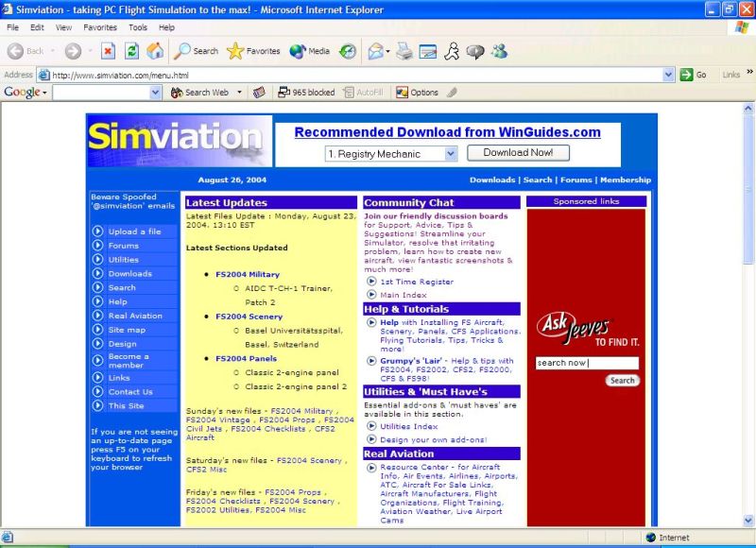Open Google toolbar Options
Viewport: 756px width, 548px height.
(417, 92)
